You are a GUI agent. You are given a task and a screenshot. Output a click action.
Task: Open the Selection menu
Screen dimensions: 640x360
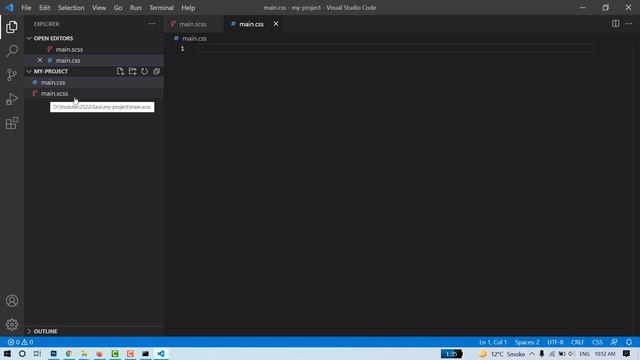point(71,8)
